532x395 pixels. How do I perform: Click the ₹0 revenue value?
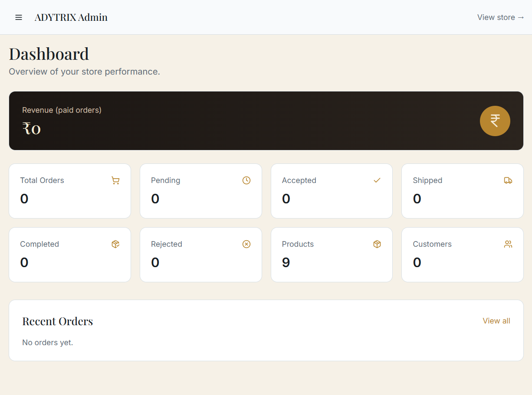(x=31, y=128)
